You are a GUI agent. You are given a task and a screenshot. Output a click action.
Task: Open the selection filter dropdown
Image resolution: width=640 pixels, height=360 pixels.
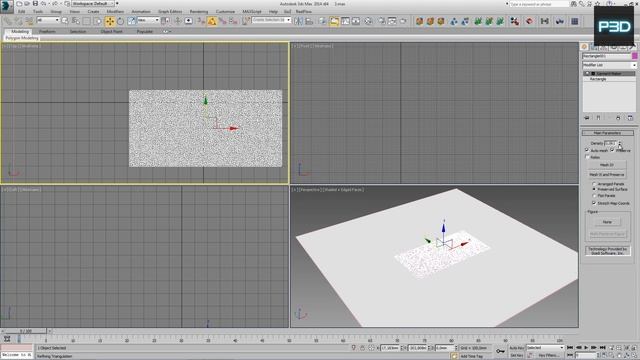(x=48, y=20)
